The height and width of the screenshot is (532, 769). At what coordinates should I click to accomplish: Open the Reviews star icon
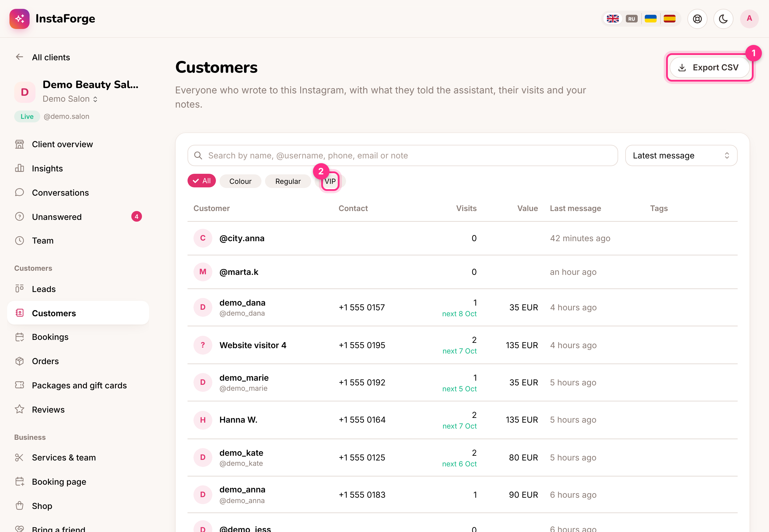click(x=20, y=409)
